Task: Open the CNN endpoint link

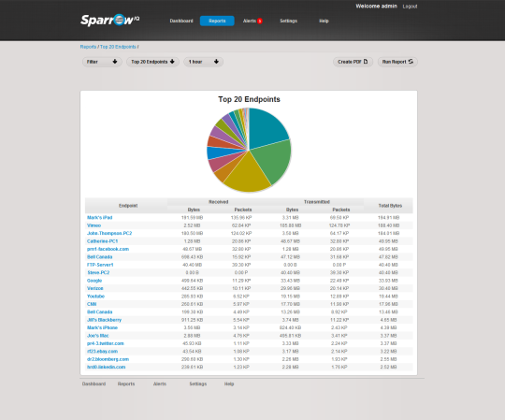Action: pos(92,304)
